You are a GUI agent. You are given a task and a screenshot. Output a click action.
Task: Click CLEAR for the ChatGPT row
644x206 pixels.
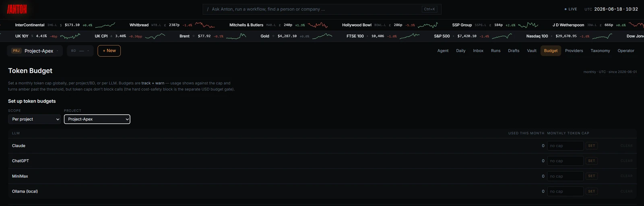point(626,161)
